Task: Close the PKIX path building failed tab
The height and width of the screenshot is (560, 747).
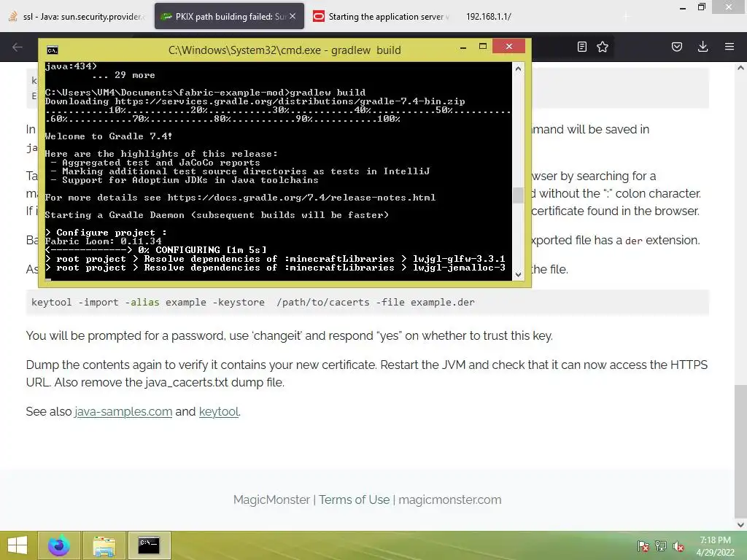Action: coord(293,16)
